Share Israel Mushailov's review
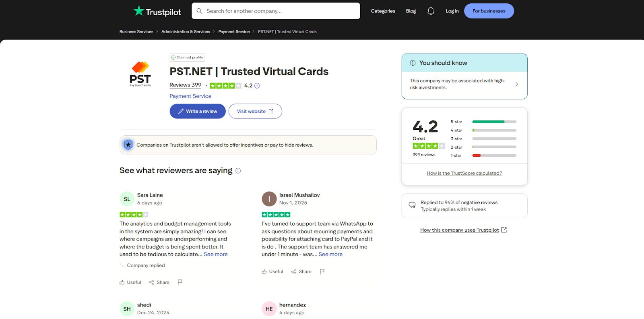Viewport: 644px width, 319px height. (x=301, y=271)
